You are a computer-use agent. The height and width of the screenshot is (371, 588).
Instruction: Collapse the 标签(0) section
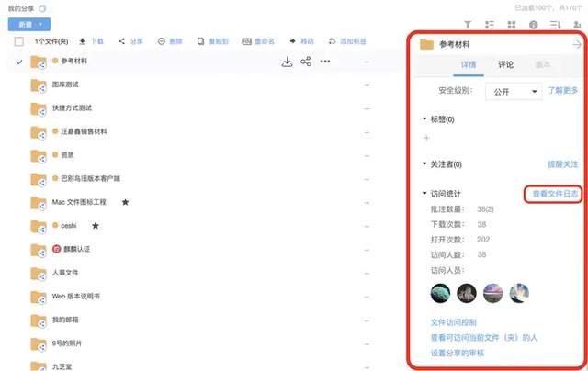click(x=424, y=118)
